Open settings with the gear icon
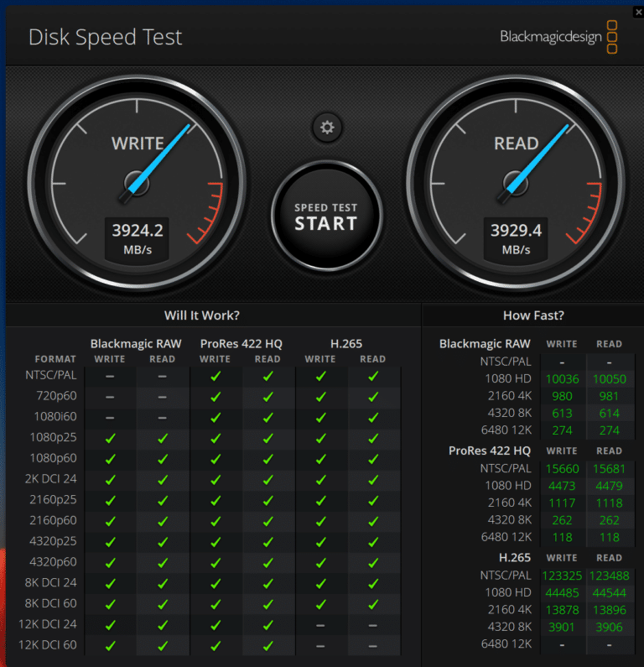This screenshot has height=667, width=644. pyautogui.click(x=327, y=128)
